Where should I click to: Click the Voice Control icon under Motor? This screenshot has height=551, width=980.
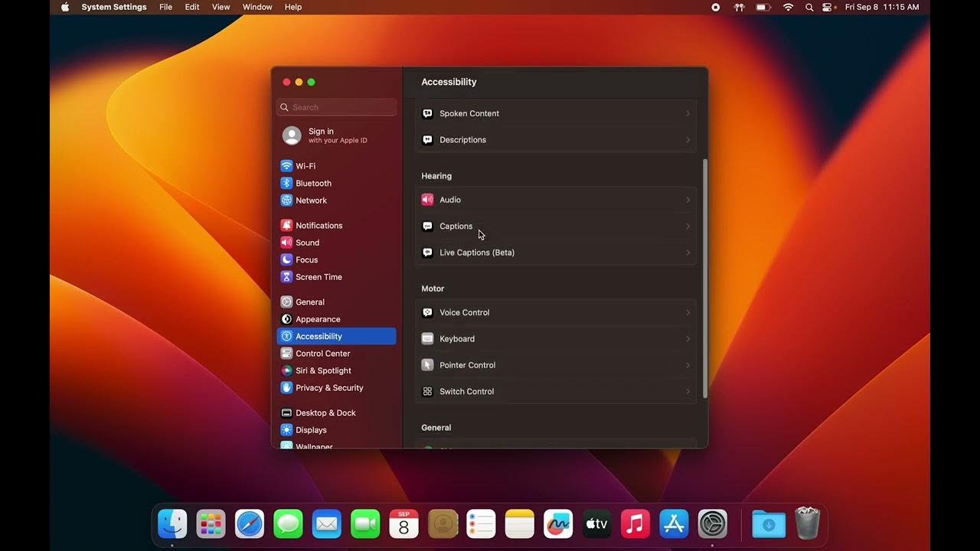(427, 312)
